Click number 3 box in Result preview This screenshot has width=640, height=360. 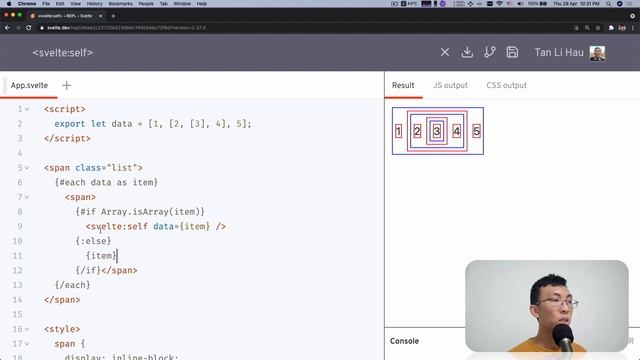tap(437, 131)
